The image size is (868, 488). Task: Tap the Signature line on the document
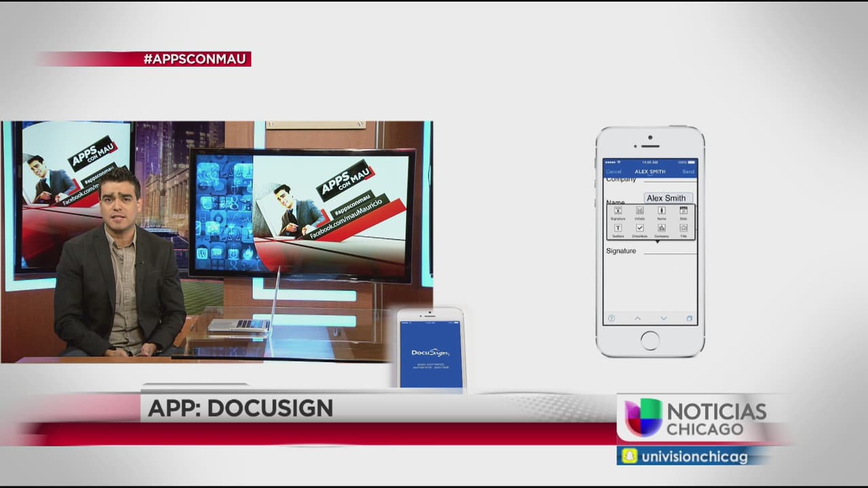click(x=669, y=251)
